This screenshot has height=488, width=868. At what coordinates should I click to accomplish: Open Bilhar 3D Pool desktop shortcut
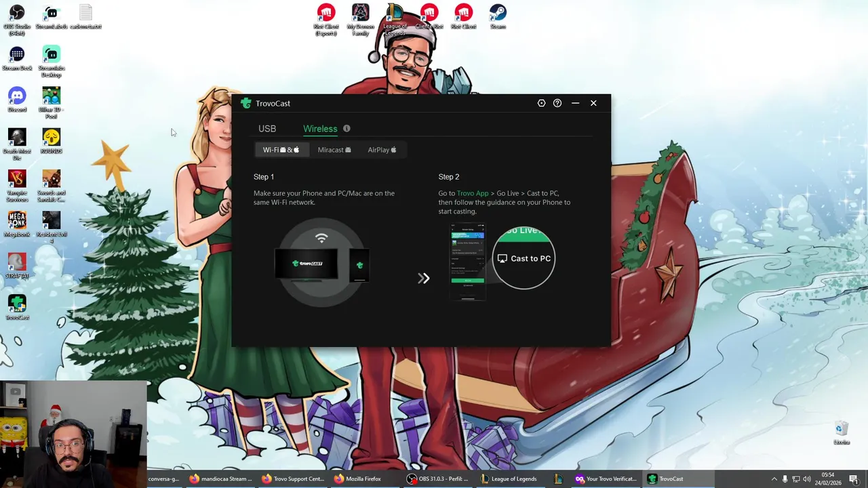point(52,103)
